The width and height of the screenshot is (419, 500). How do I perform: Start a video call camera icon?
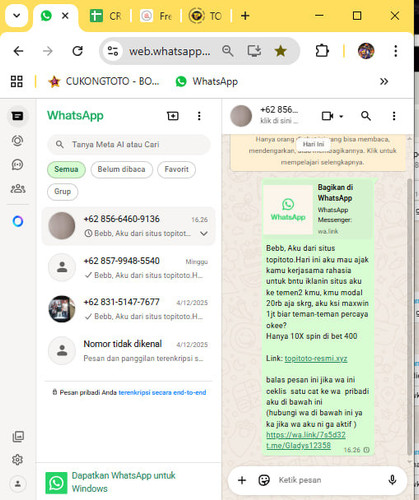(328, 116)
